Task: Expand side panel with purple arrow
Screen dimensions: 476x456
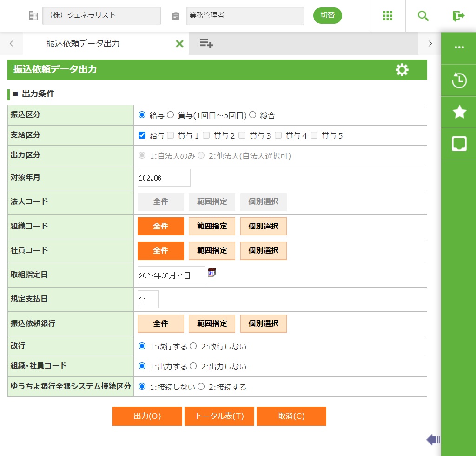Action: [x=433, y=439]
